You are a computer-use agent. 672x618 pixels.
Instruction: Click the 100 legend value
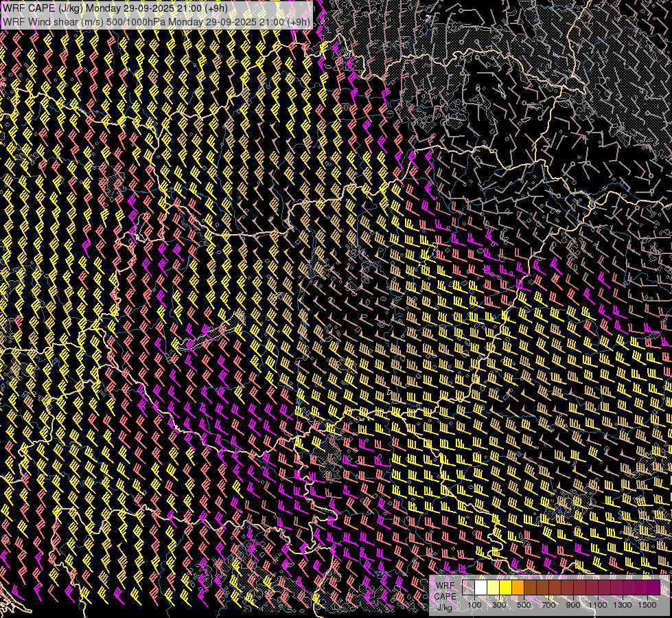pyautogui.click(x=474, y=605)
